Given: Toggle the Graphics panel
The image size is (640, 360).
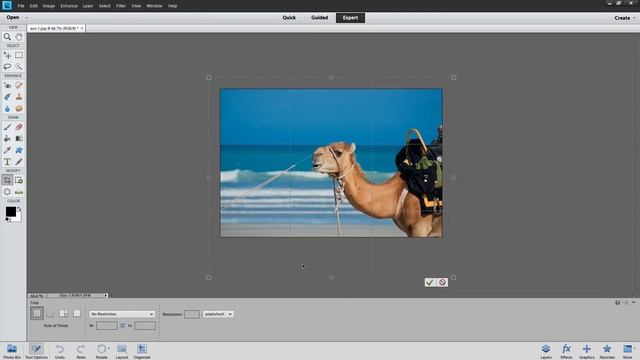Looking at the screenshot, I should [587, 351].
